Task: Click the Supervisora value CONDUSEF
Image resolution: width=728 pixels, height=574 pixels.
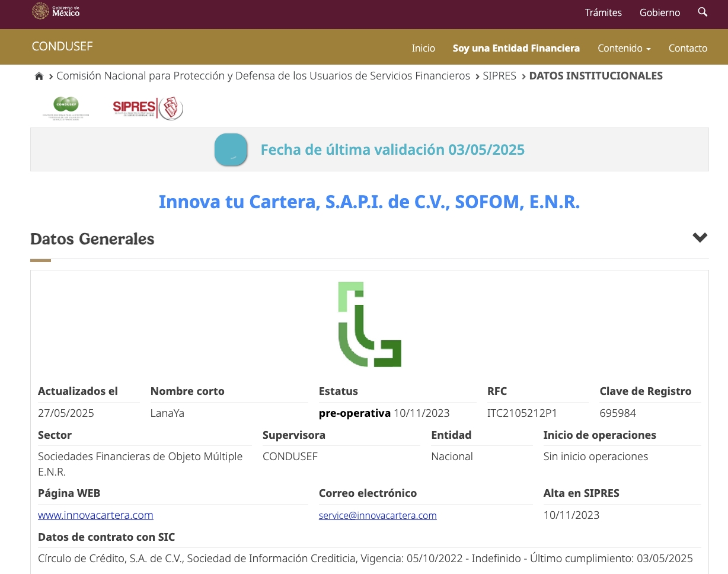Action: 290,457
